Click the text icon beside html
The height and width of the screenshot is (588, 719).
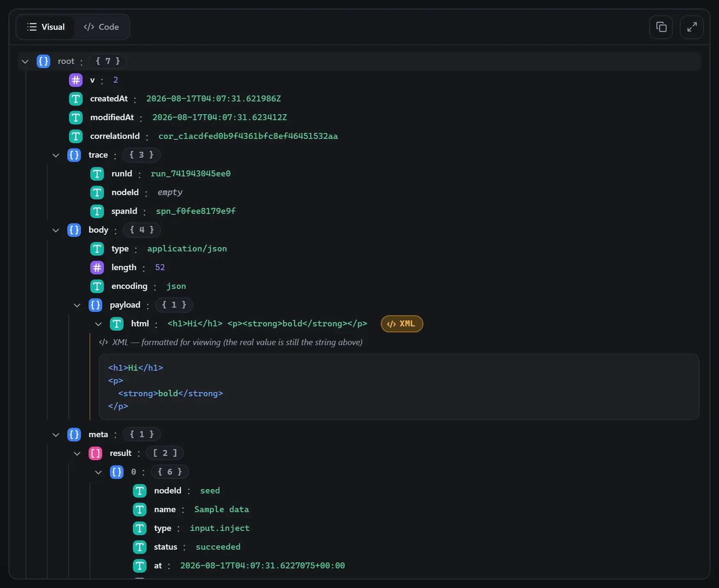pyautogui.click(x=117, y=324)
